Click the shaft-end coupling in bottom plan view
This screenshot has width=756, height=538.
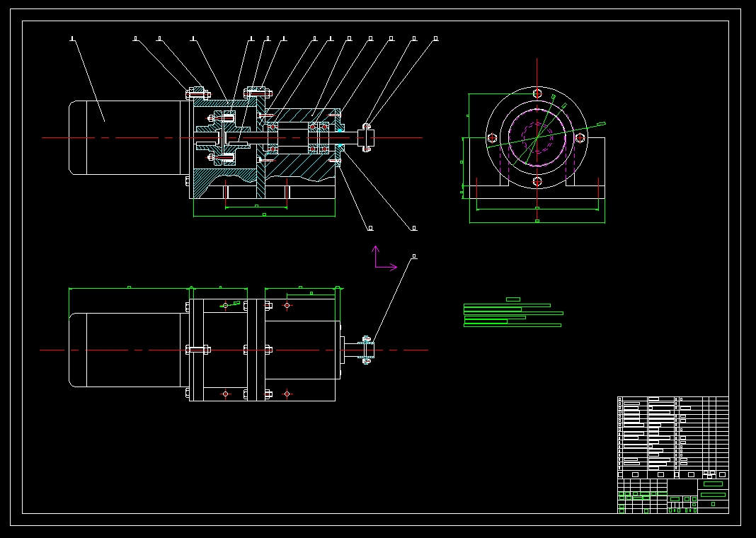[x=366, y=350]
